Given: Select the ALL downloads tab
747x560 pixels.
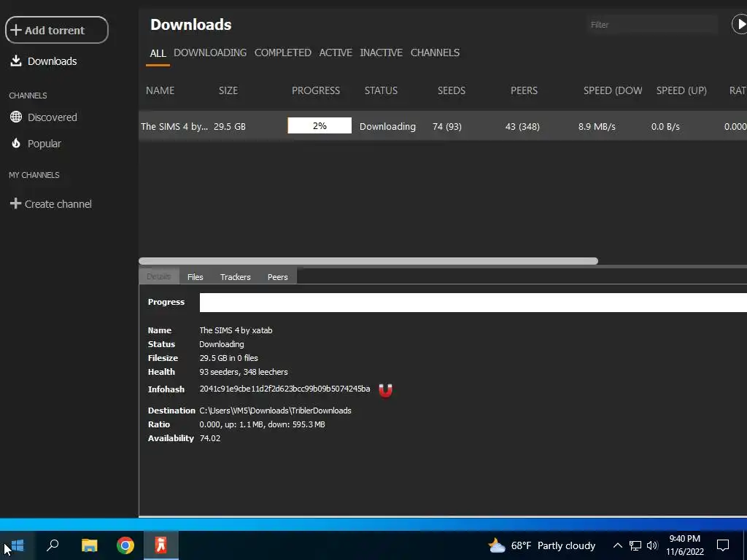Looking at the screenshot, I should point(158,53).
